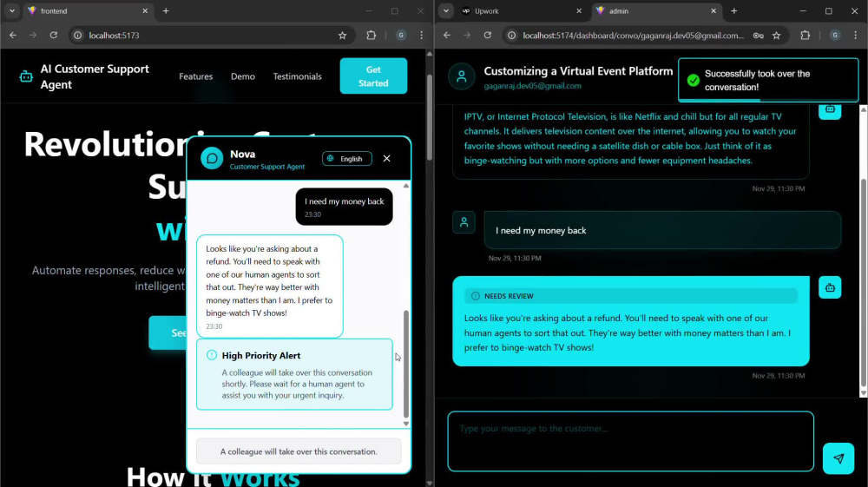Image resolution: width=868 pixels, height=487 pixels.
Task: Click the chat widget scrollbar thumb
Action: tap(405, 364)
